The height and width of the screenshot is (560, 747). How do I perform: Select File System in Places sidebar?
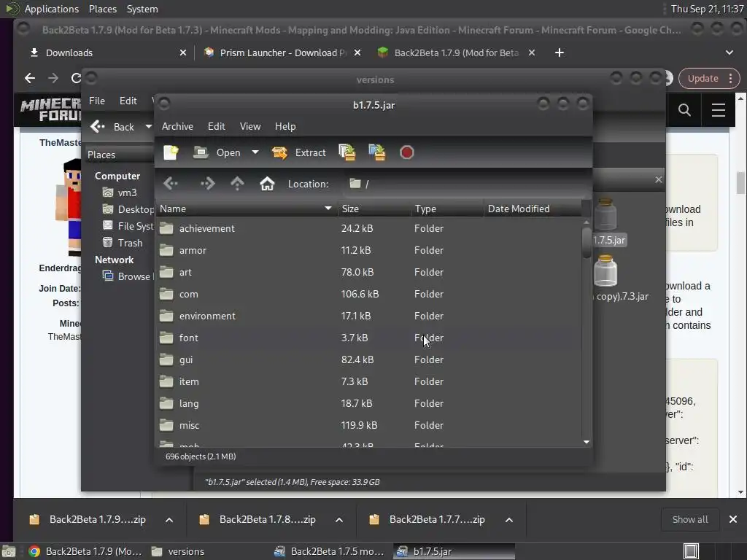(128, 226)
